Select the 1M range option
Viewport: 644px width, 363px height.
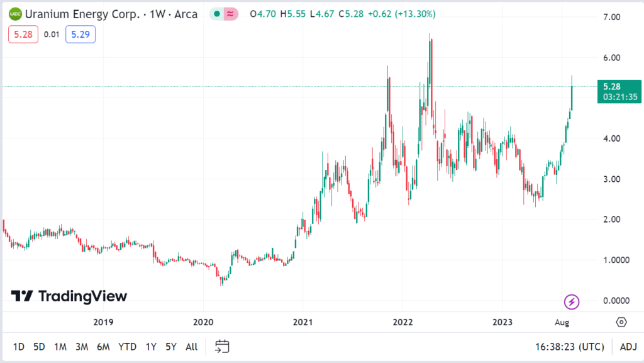60,347
